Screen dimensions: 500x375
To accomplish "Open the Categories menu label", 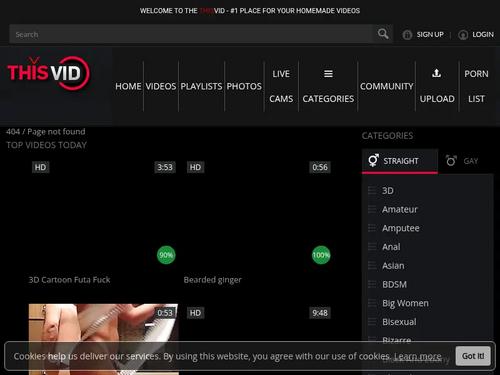I will coord(328,99).
